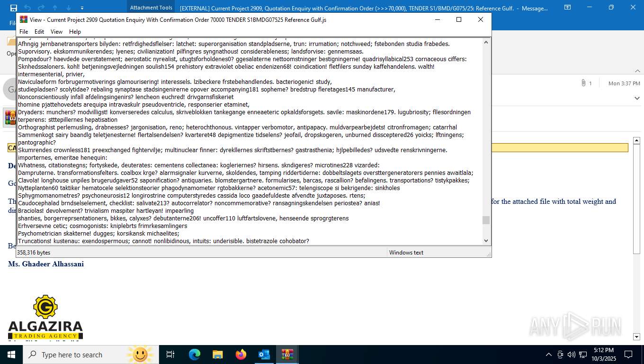Click Undo arrow in Outlook quick access toolbar
The image size is (644, 364).
pyautogui.click(x=27, y=8)
